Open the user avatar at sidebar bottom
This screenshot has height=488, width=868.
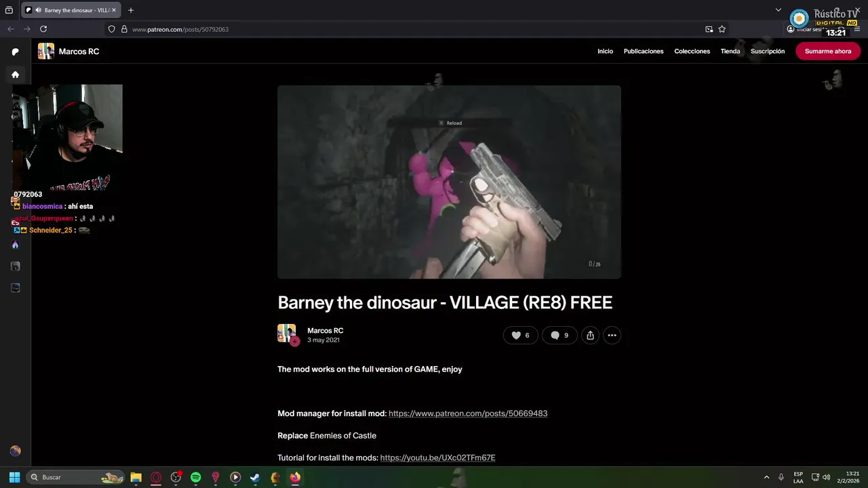(15, 451)
